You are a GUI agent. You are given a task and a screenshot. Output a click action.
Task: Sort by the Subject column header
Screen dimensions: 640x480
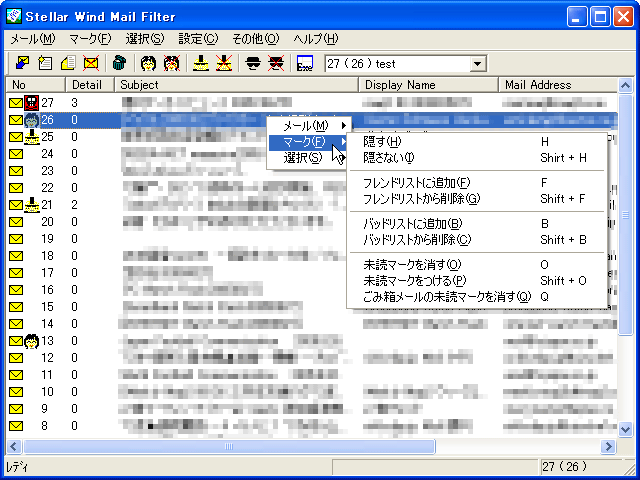click(x=236, y=84)
